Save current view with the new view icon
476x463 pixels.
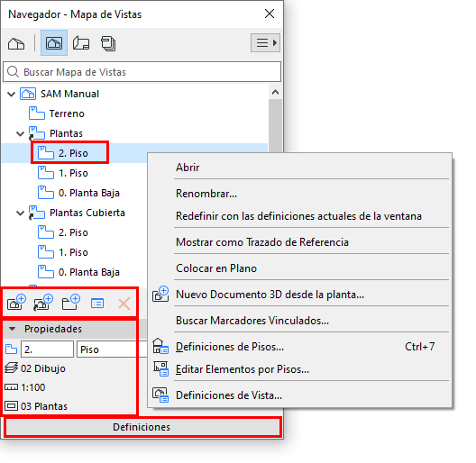click(16, 303)
